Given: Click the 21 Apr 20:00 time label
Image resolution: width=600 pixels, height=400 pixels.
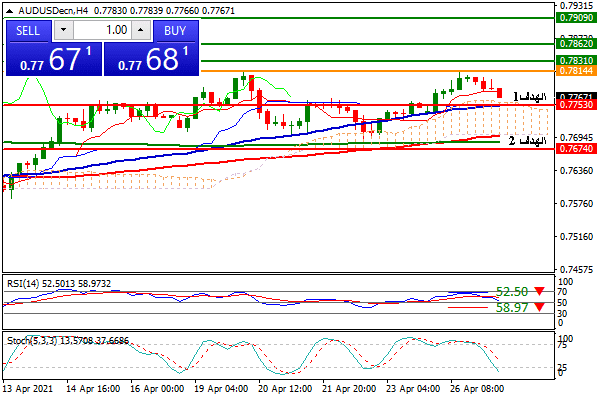Looking at the screenshot, I should 349,389.
